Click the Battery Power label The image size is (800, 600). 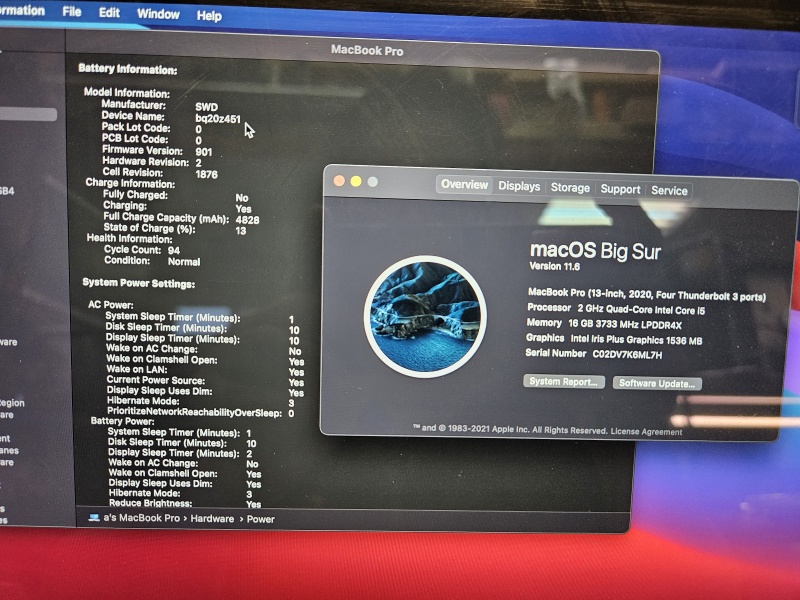pos(122,421)
